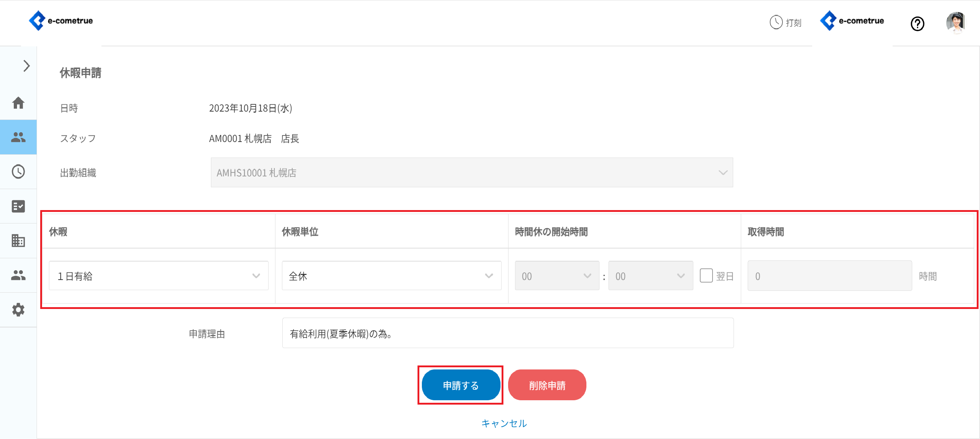Expand the sidebar with the chevron arrow

[26, 66]
